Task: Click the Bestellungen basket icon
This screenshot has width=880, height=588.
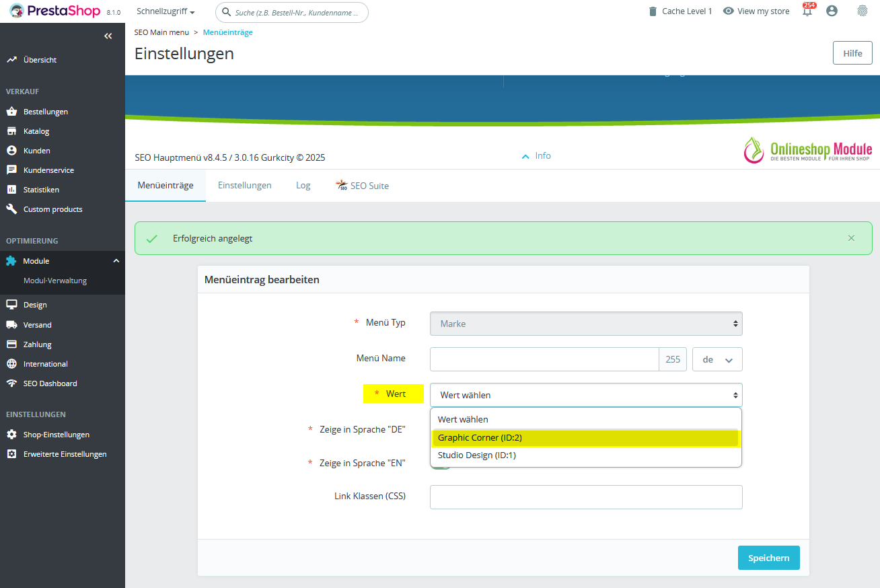Action: (11, 112)
